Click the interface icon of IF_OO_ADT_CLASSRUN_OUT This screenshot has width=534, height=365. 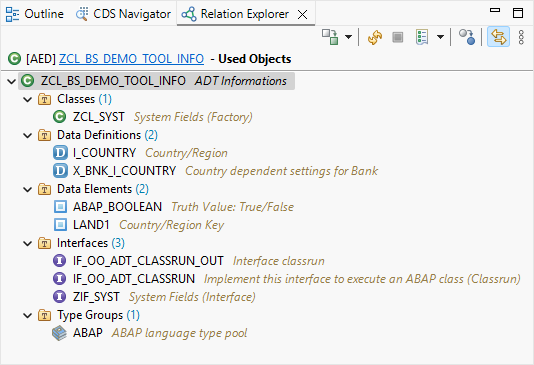[x=60, y=261]
